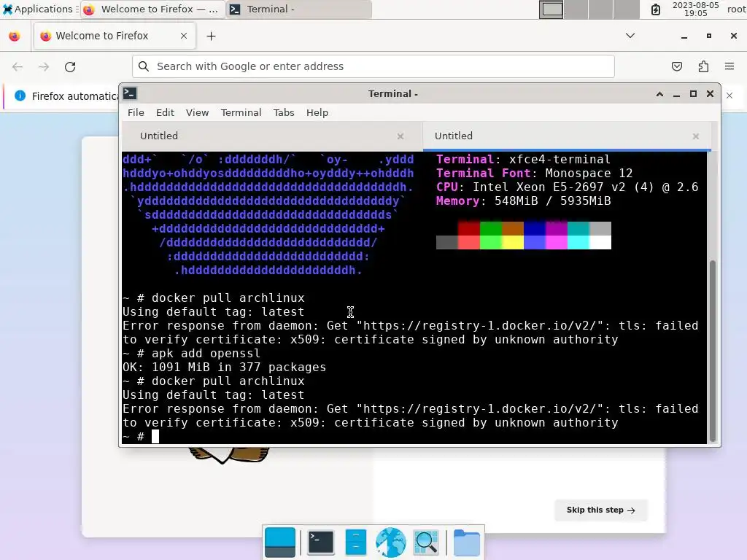This screenshot has width=747, height=560.
Task: Open a new Firefox tab
Action: 211,36
